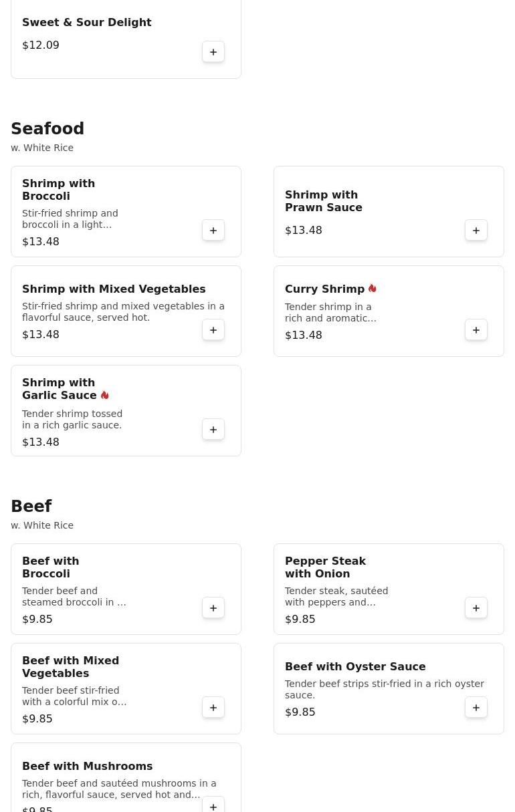
Task: Open Shrimp with Prawn Sauce title
Action: pyautogui.click(x=323, y=201)
